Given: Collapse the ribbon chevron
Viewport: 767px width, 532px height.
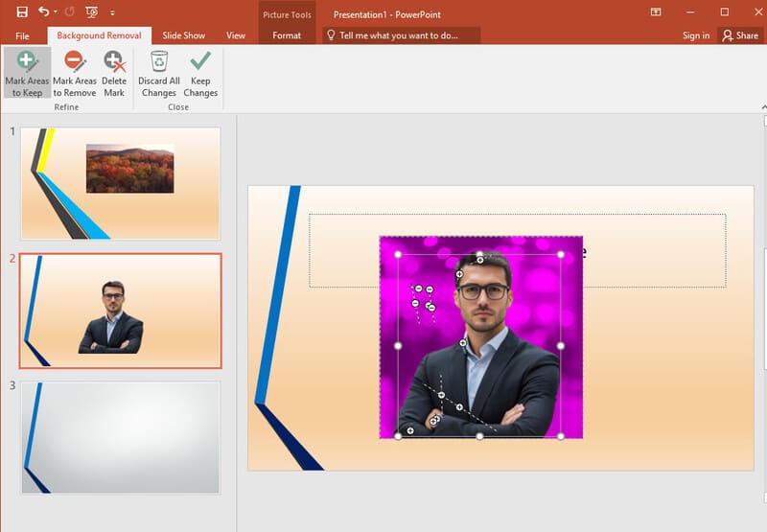Looking at the screenshot, I should (x=764, y=106).
